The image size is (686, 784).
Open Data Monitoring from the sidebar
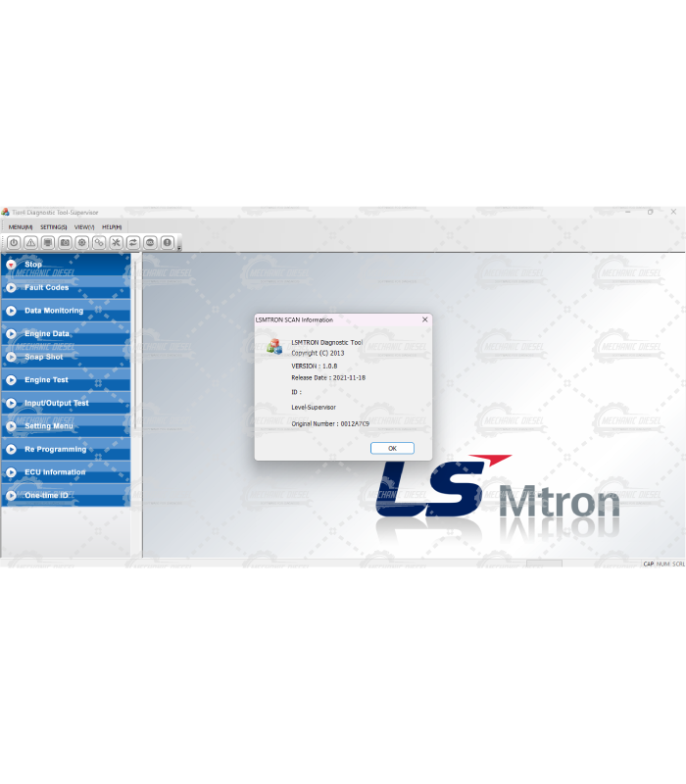(54, 311)
